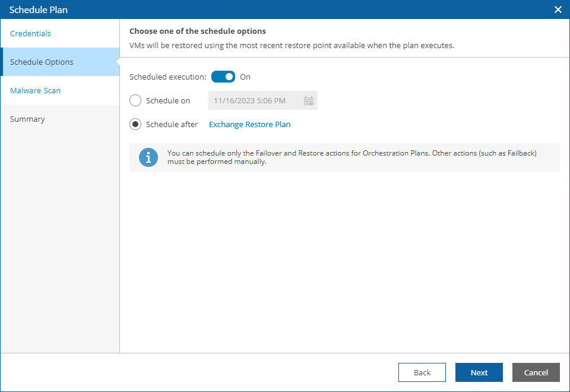Switch to the Credentials step
This screenshot has width=570, height=392.
pyautogui.click(x=30, y=33)
